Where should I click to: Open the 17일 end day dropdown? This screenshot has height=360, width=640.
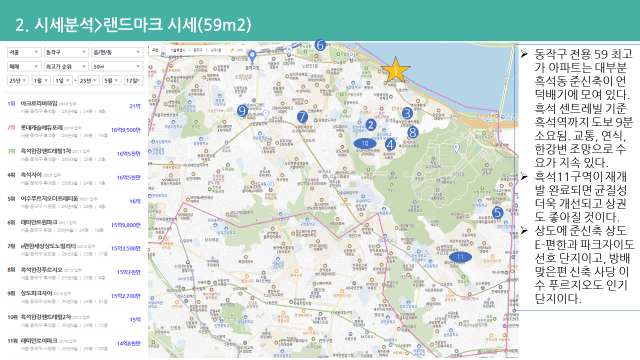[133, 80]
